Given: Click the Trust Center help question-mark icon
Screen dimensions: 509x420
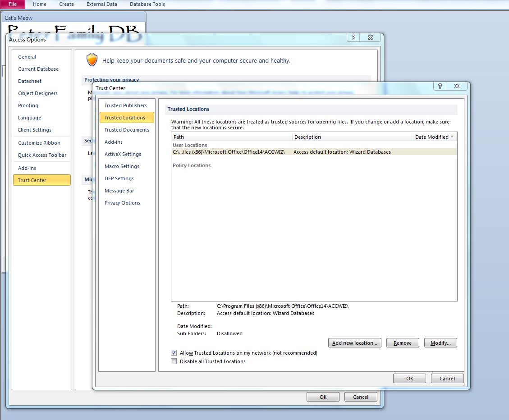Looking at the screenshot, I should (x=440, y=87).
